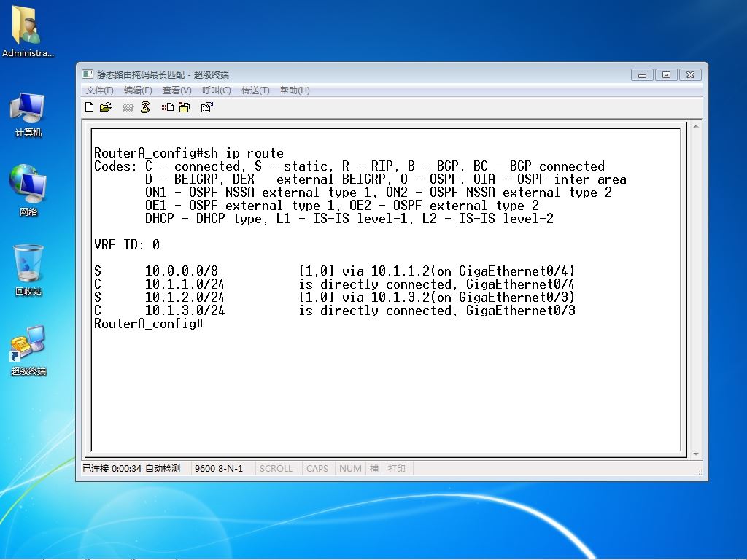Select the 回收站 recycle bin icon

pos(28,270)
